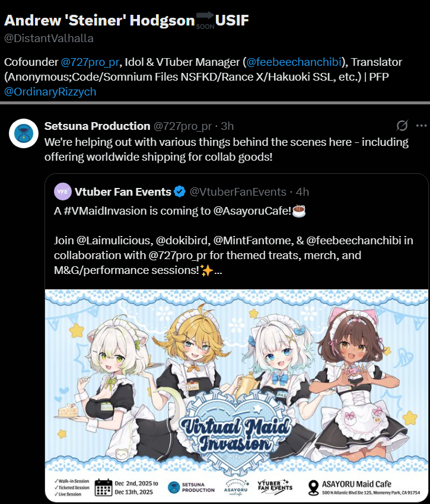Open the three-dot more options menu
This screenshot has width=430, height=504.
click(421, 126)
